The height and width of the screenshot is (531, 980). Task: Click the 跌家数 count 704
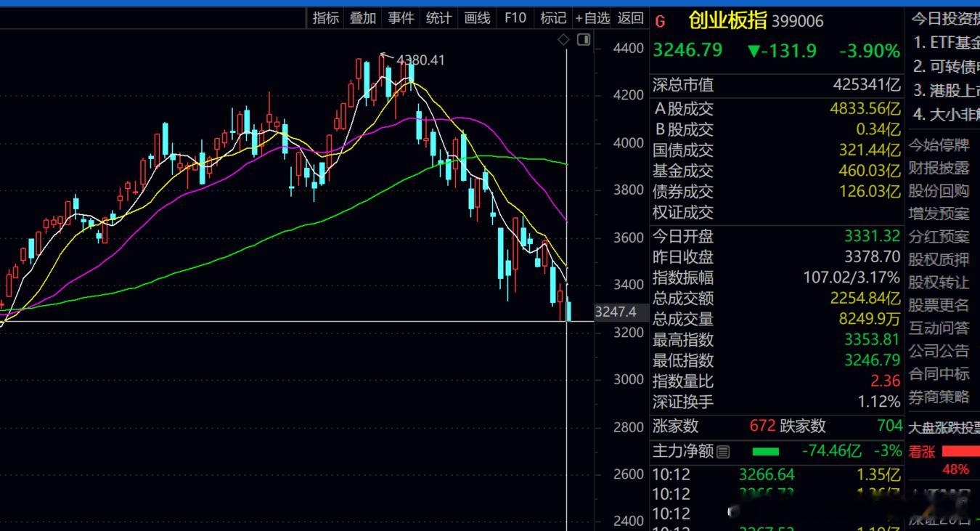point(889,426)
